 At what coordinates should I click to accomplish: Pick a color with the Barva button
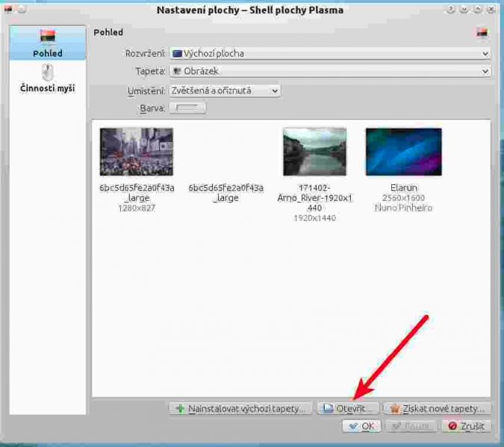(x=187, y=108)
